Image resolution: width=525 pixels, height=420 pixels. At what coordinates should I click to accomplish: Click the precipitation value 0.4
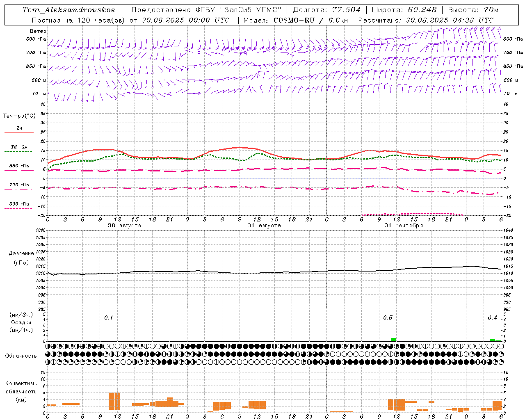click(x=492, y=317)
